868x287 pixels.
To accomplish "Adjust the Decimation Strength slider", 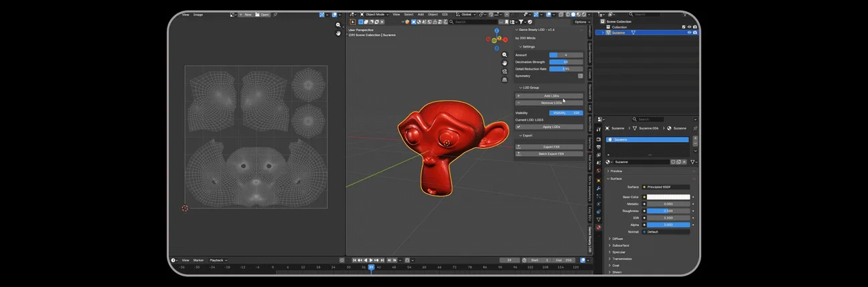I will (x=566, y=62).
